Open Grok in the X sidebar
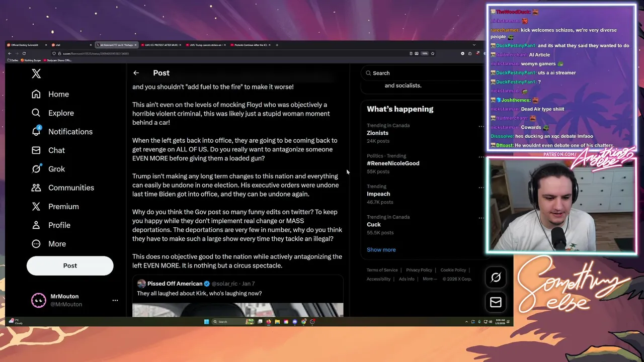The image size is (644, 362). (x=48, y=169)
